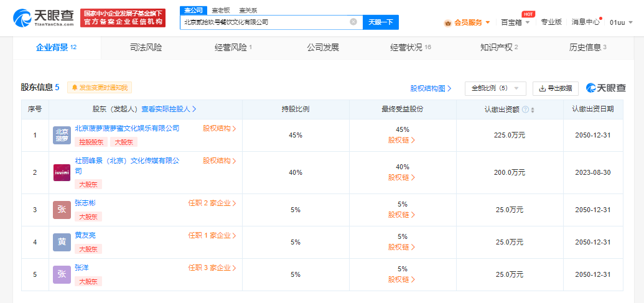Image resolution: width=644 pixels, height=303 pixels.
Task: Open the 全部比例 (5) dropdown filter
Action: [495, 88]
